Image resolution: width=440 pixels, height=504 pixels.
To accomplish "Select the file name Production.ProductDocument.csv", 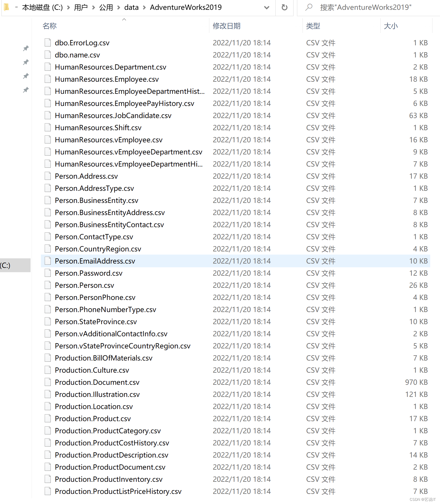I will tap(110, 467).
